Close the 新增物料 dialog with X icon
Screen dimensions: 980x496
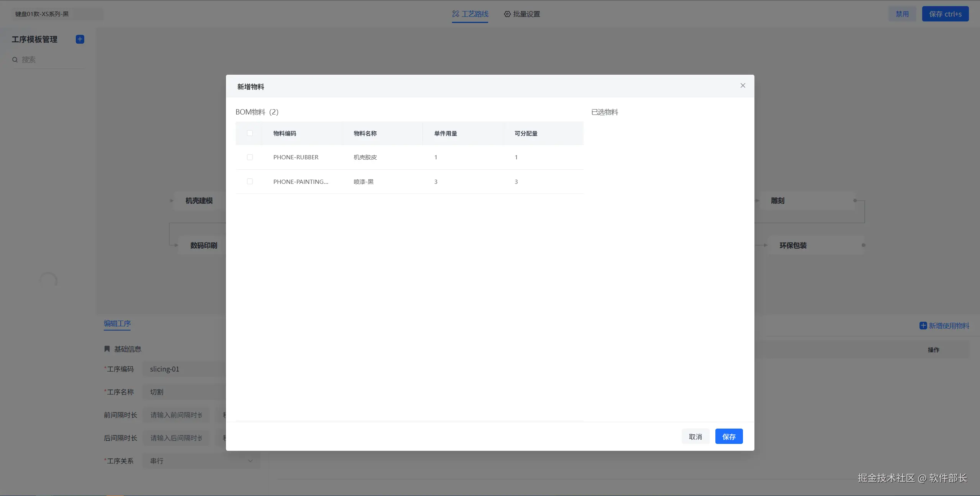click(x=743, y=85)
